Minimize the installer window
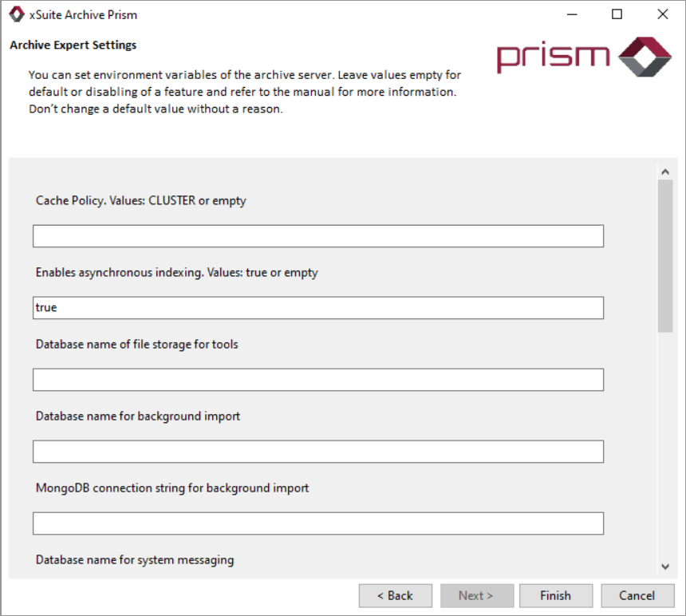The width and height of the screenshot is (686, 616). pos(571,14)
